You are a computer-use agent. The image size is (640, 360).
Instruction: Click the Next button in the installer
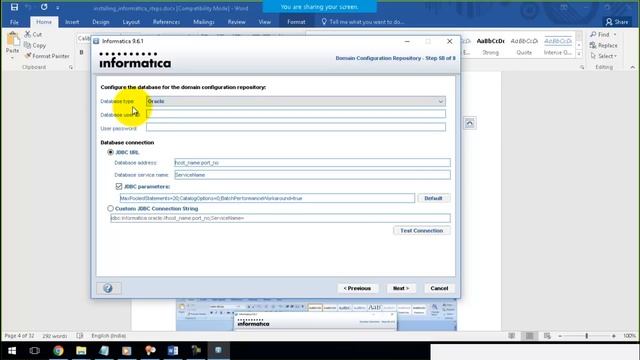pos(401,288)
